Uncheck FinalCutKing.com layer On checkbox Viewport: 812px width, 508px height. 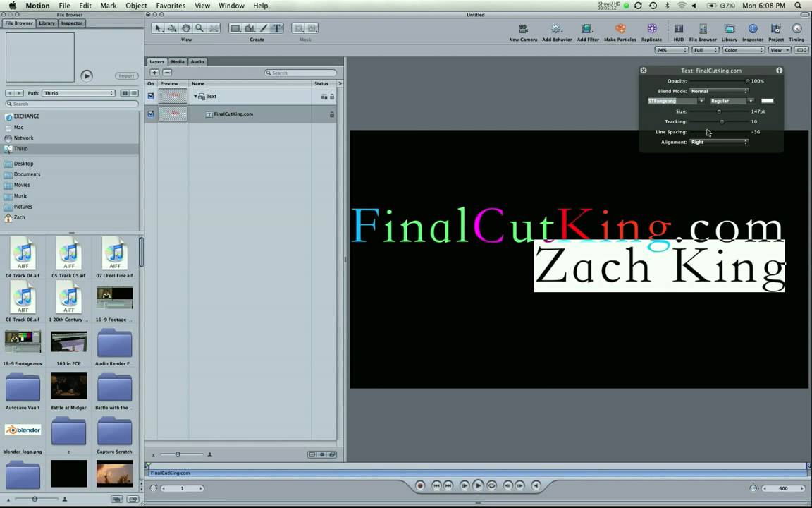click(151, 114)
